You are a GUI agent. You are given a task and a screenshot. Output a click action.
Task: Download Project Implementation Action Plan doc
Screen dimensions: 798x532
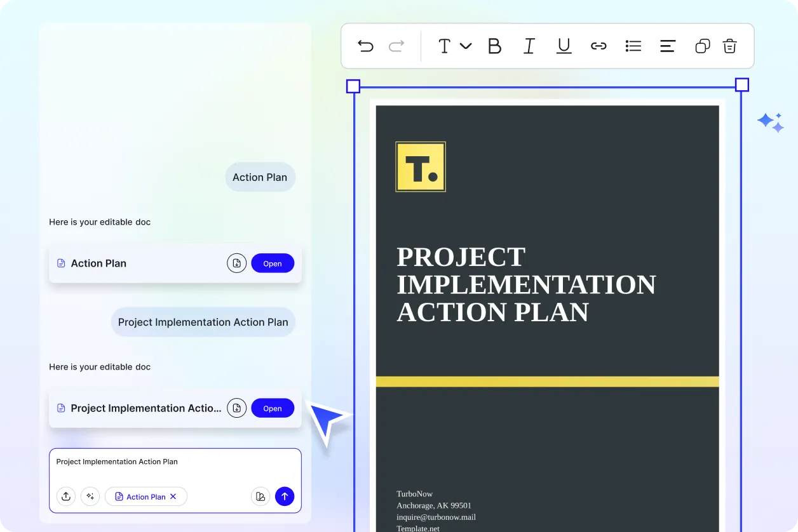tap(236, 408)
